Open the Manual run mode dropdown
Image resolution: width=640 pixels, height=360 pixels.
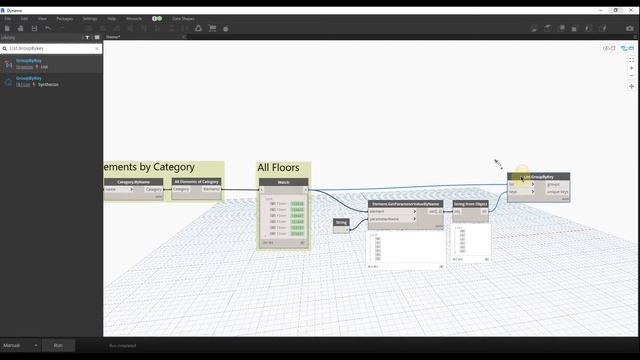[20, 345]
